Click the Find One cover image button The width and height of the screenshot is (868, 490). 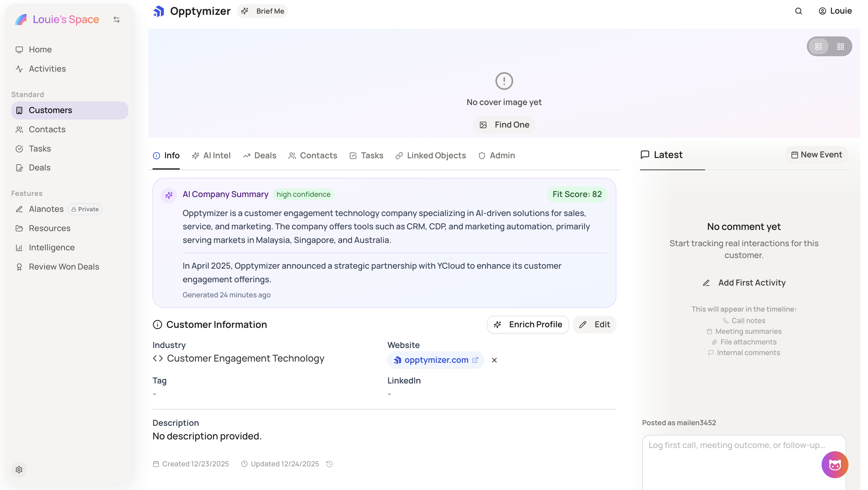click(504, 125)
